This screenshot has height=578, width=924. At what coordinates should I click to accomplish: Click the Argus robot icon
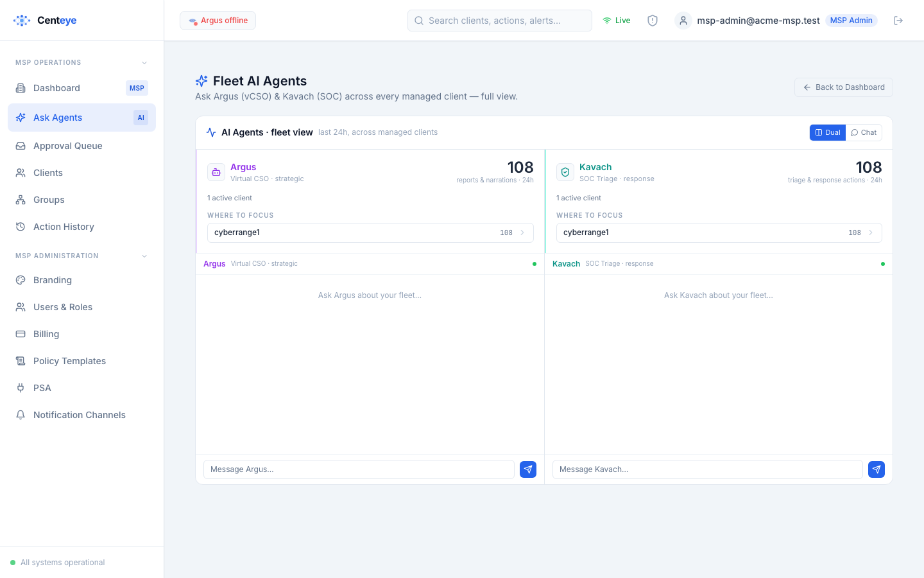coord(216,172)
